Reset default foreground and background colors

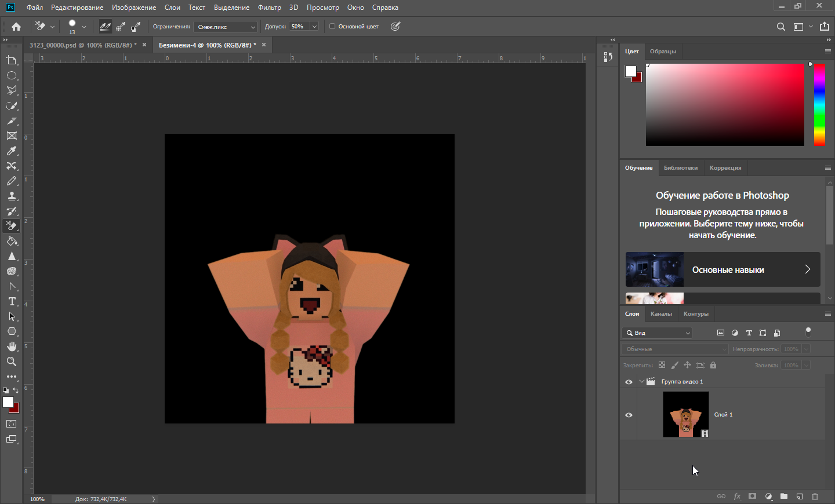click(6, 390)
